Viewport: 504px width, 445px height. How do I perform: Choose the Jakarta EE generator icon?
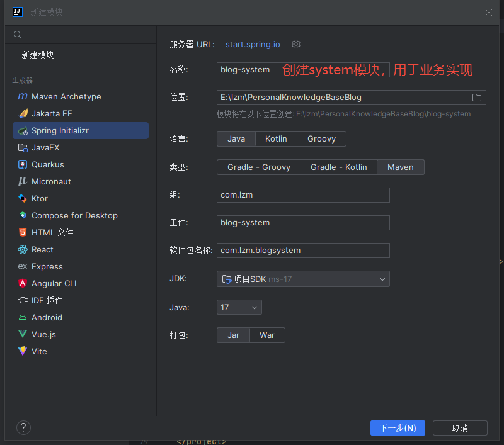click(23, 113)
